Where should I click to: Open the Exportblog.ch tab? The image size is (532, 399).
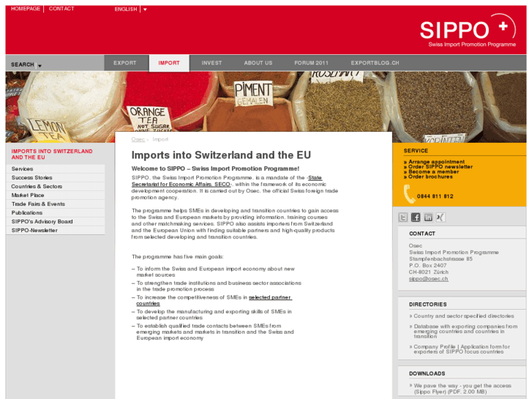pyautogui.click(x=375, y=63)
